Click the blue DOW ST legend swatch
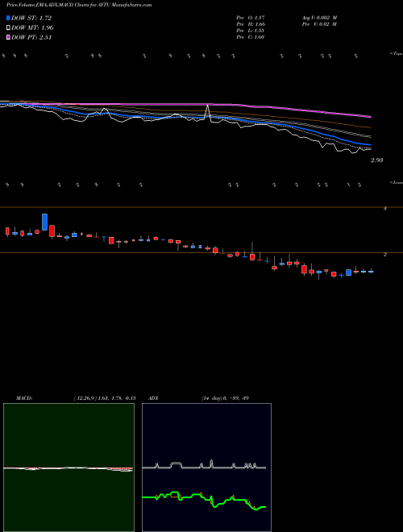Screen dimensions: 403x532 click(x=8, y=18)
